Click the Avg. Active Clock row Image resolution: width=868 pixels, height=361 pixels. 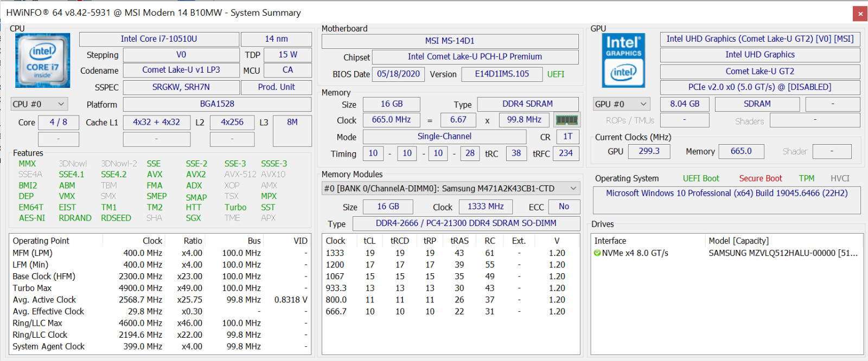click(160, 300)
